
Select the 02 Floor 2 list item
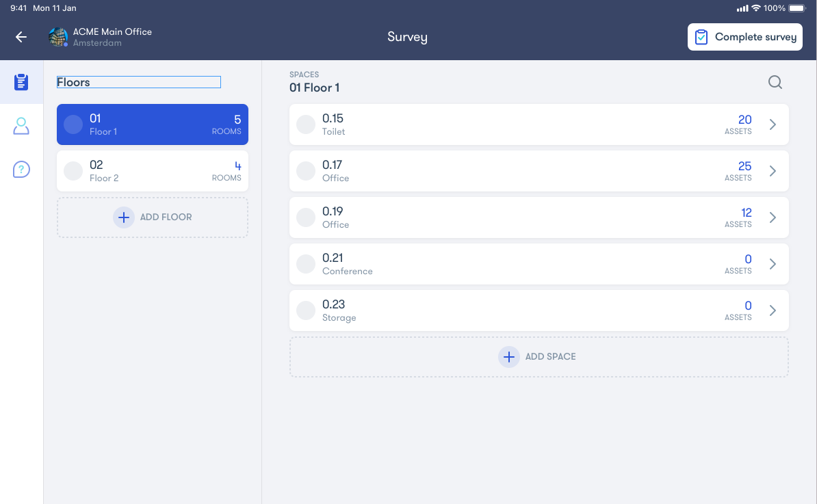[x=153, y=171]
